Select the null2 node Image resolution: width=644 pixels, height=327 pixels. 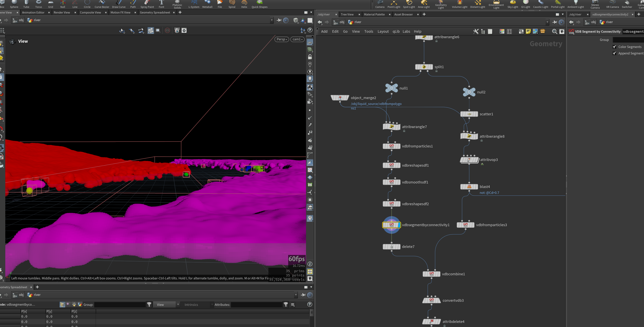click(469, 92)
